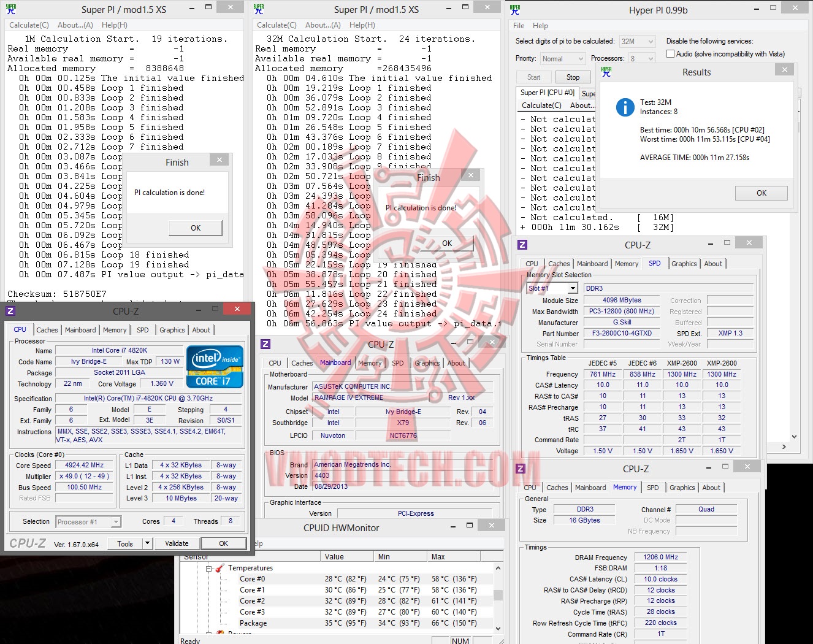The image size is (813, 644).
Task: Open SPD tab in the CPU-Z Motherboard window
Action: coord(398,363)
